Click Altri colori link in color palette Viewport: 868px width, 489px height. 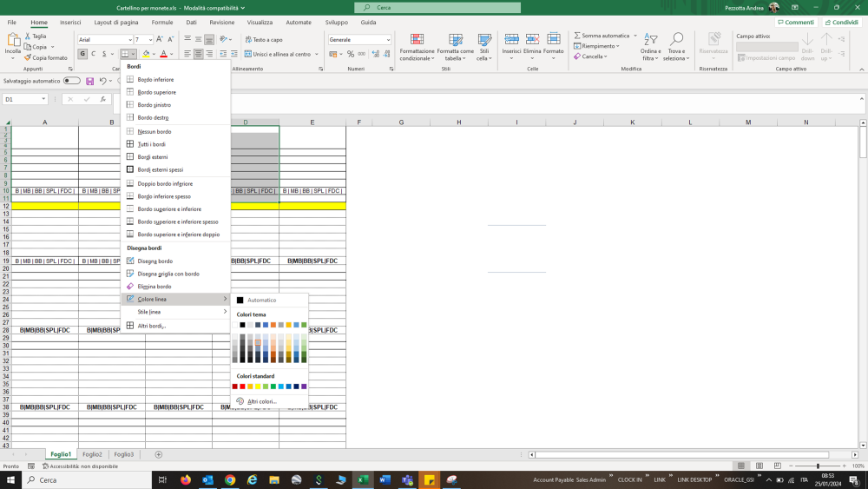261,401
